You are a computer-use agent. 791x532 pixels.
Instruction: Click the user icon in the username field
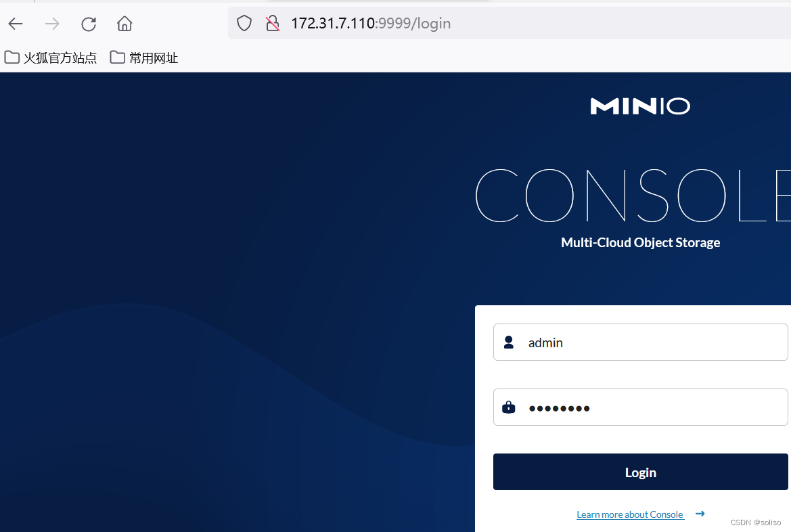click(509, 342)
